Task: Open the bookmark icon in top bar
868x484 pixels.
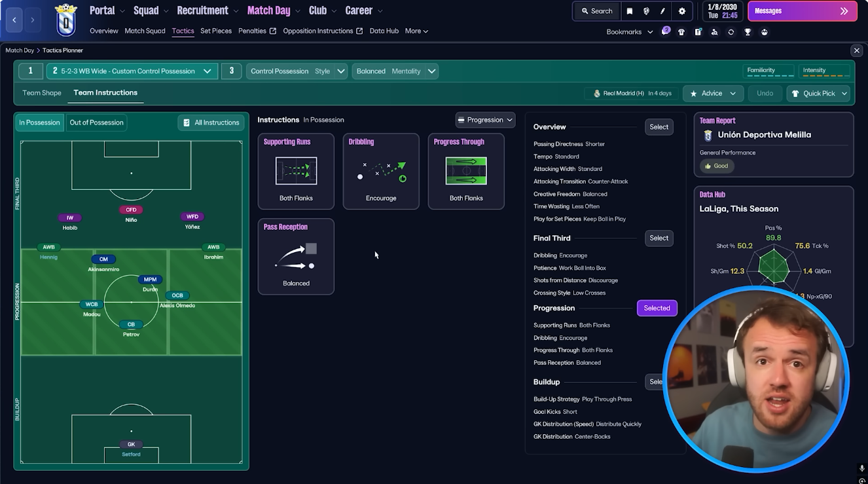Action: tap(630, 11)
